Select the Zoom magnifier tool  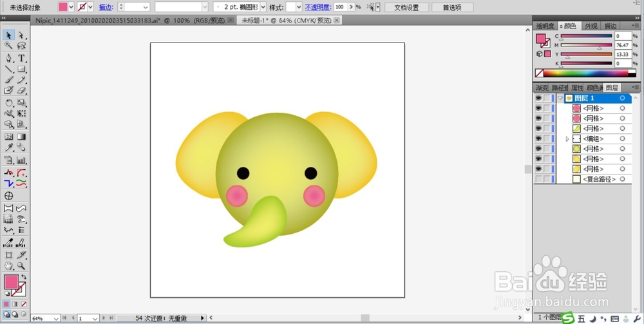(x=21, y=265)
